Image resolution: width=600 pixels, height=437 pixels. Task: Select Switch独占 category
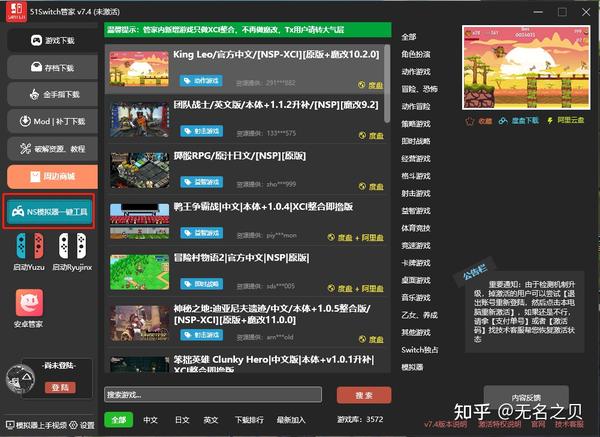(420, 350)
